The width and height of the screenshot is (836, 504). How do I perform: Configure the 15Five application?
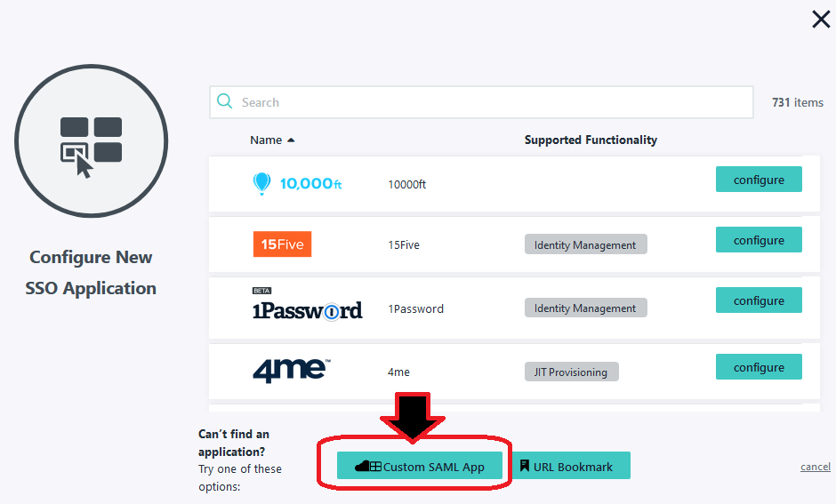(x=759, y=239)
